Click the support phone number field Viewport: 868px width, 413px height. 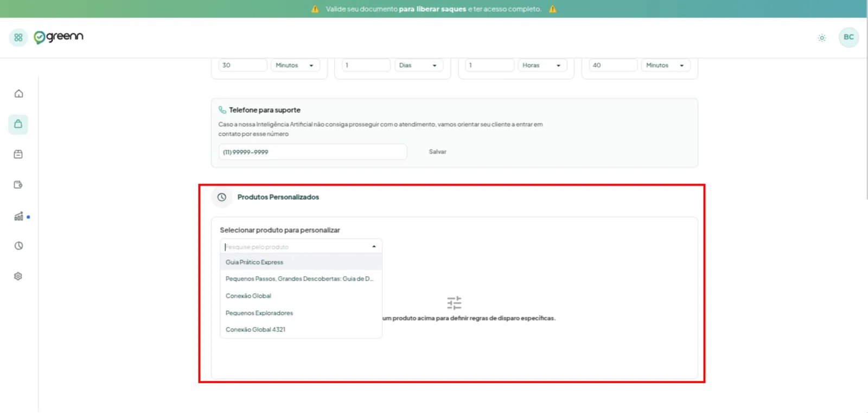click(312, 152)
